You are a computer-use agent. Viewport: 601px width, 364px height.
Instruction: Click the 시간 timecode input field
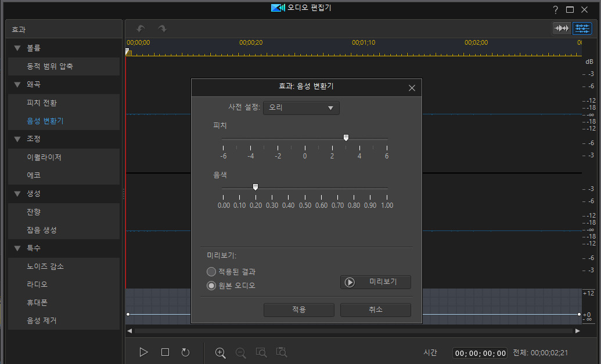(x=480, y=353)
